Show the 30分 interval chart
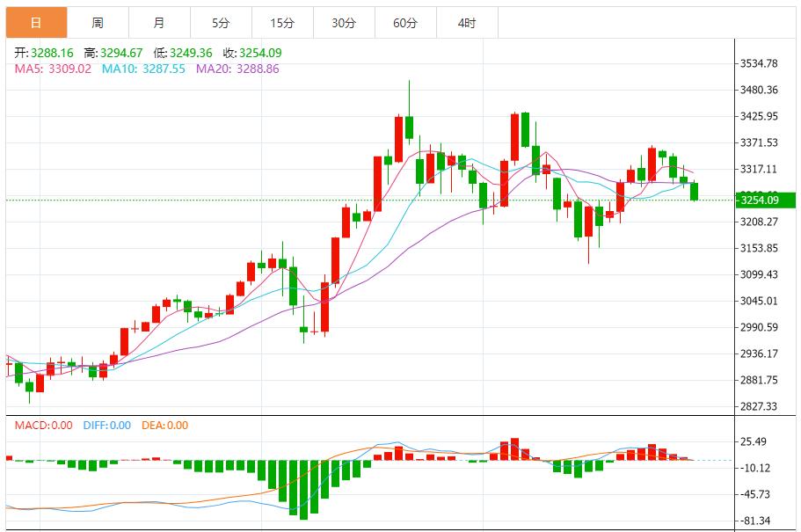801x532 pixels. [344, 23]
